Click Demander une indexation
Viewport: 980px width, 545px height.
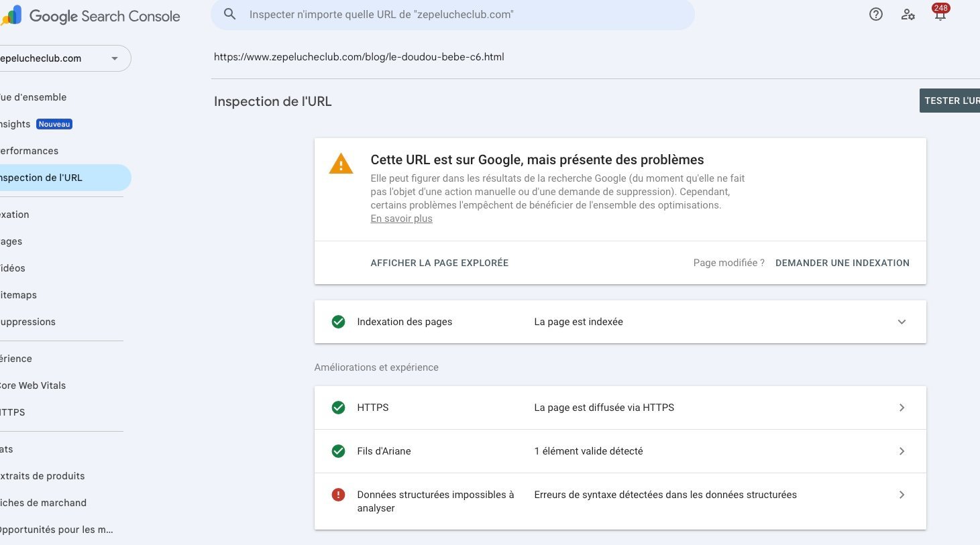point(842,263)
